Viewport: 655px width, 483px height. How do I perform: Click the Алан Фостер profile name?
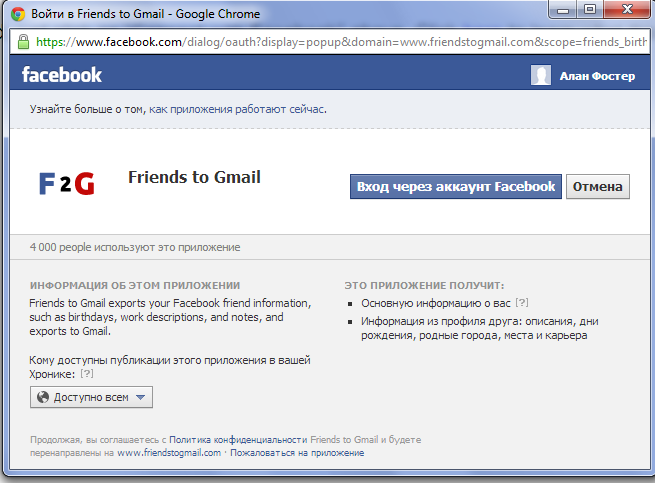pos(597,76)
